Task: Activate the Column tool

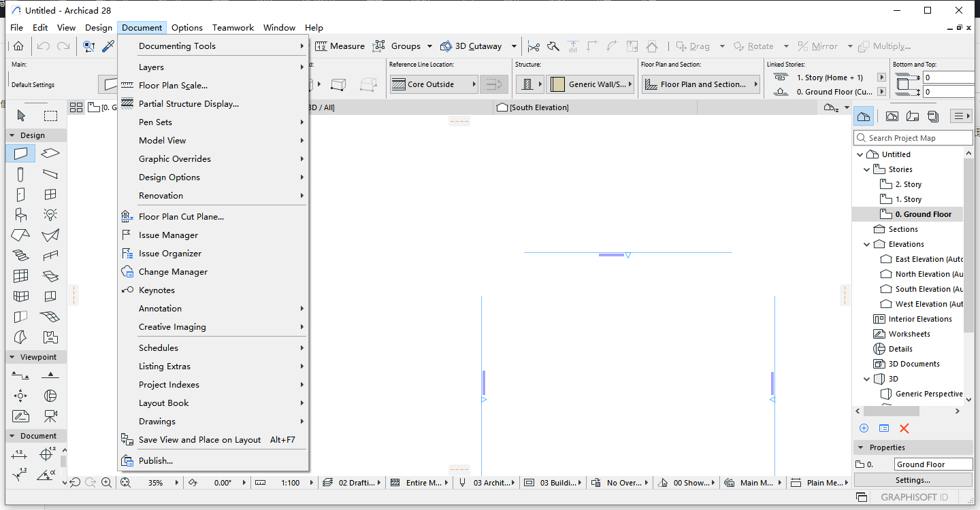Action: 20,174
